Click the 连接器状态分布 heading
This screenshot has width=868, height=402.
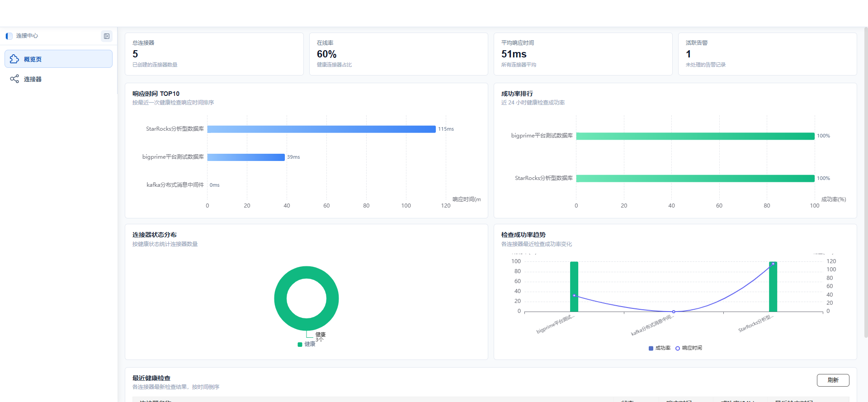click(155, 235)
